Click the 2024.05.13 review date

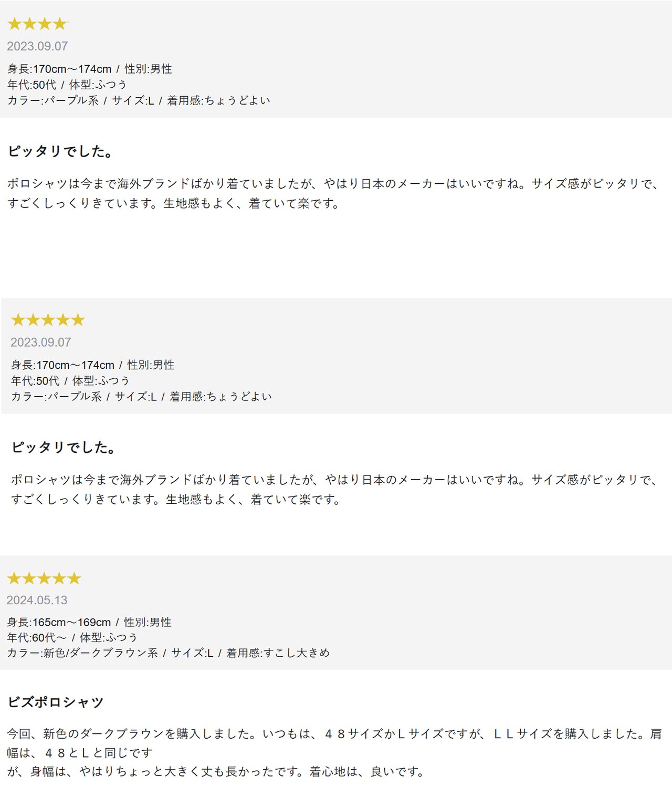(x=37, y=600)
